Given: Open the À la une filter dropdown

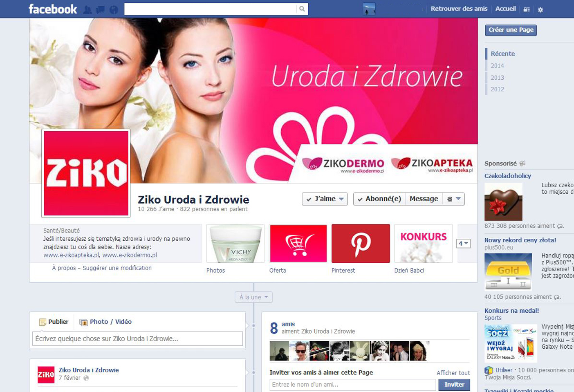Looking at the screenshot, I should (253, 297).
